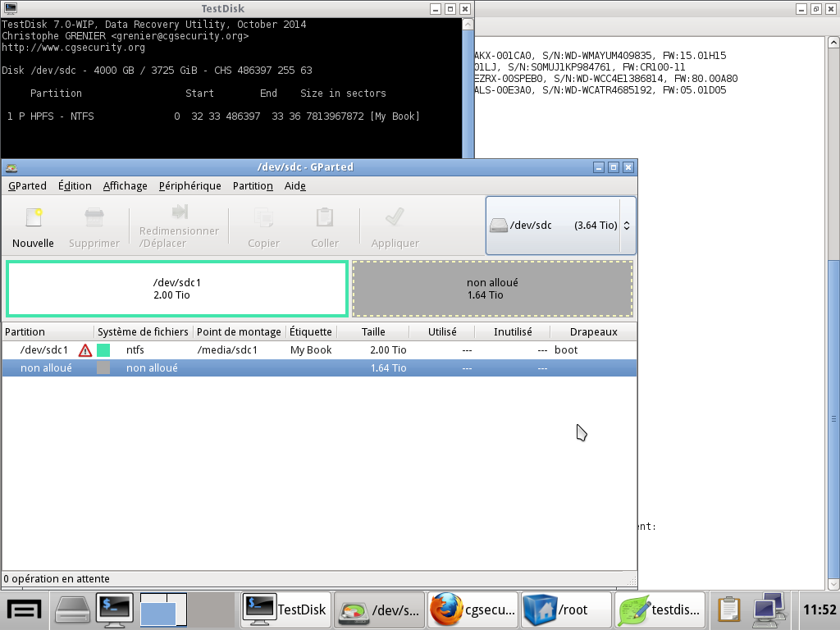Open the taskbar main menu icon
Image resolution: width=840 pixels, height=630 pixels.
click(x=24, y=609)
